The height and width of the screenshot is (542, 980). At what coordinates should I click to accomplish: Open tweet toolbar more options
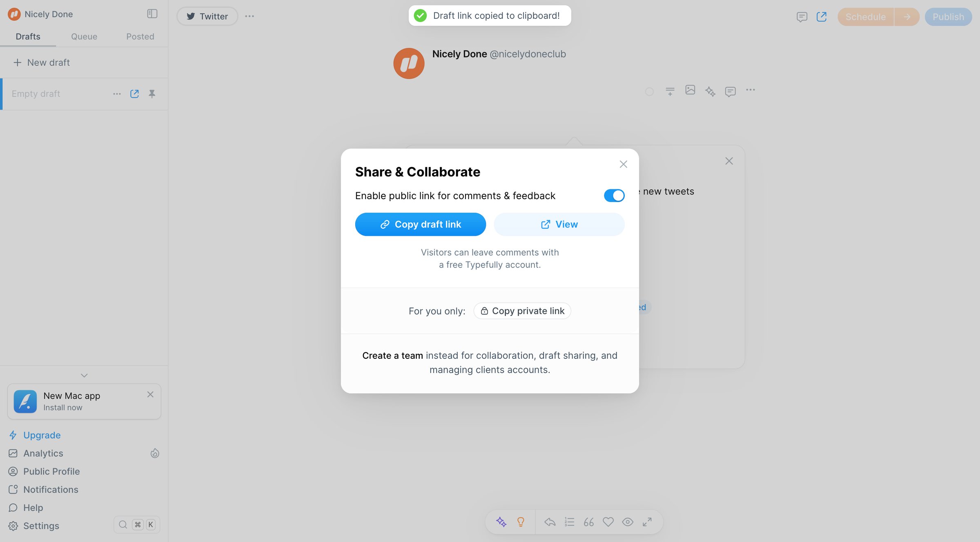(x=751, y=90)
